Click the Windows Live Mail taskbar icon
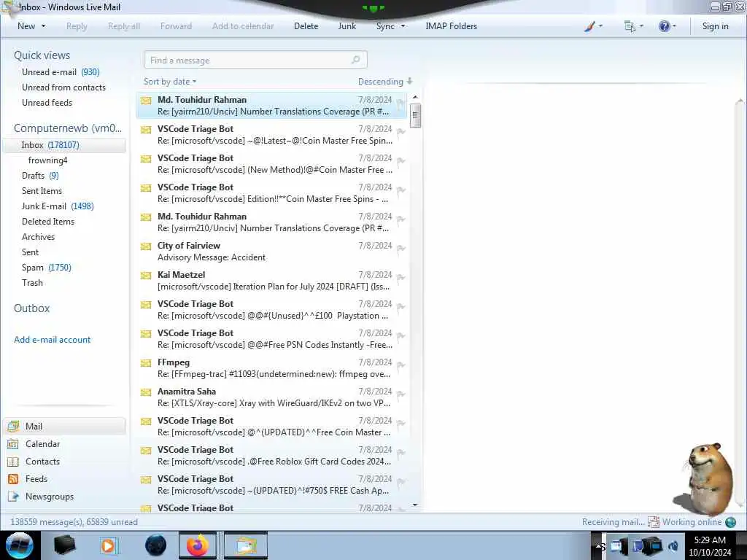 [245, 545]
